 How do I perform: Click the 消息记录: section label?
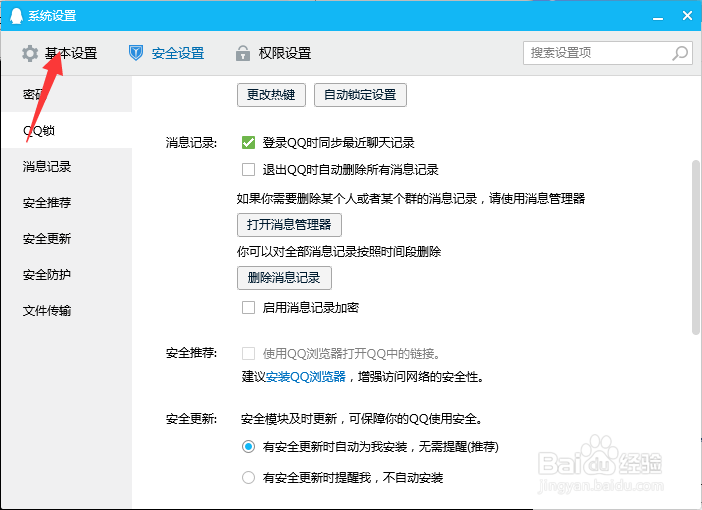click(191, 143)
